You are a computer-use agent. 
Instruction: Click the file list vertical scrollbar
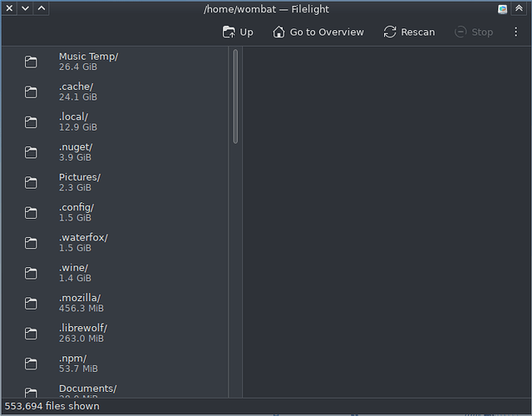pos(235,96)
